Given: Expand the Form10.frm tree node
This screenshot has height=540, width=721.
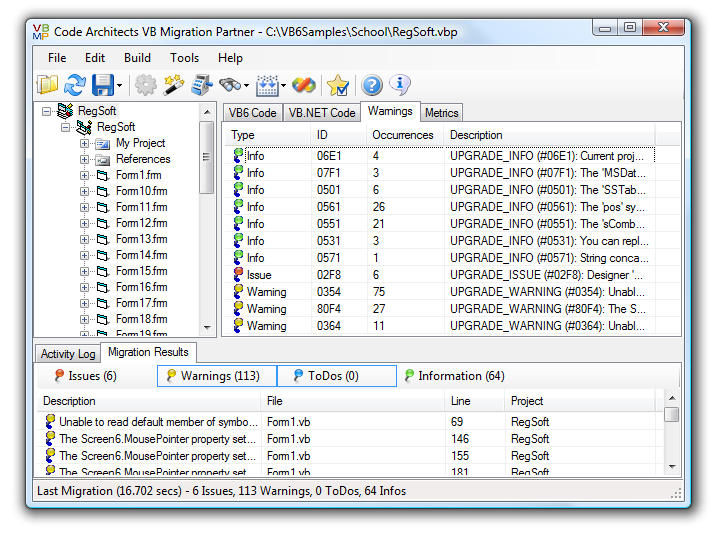Looking at the screenshot, I should pos(84,191).
